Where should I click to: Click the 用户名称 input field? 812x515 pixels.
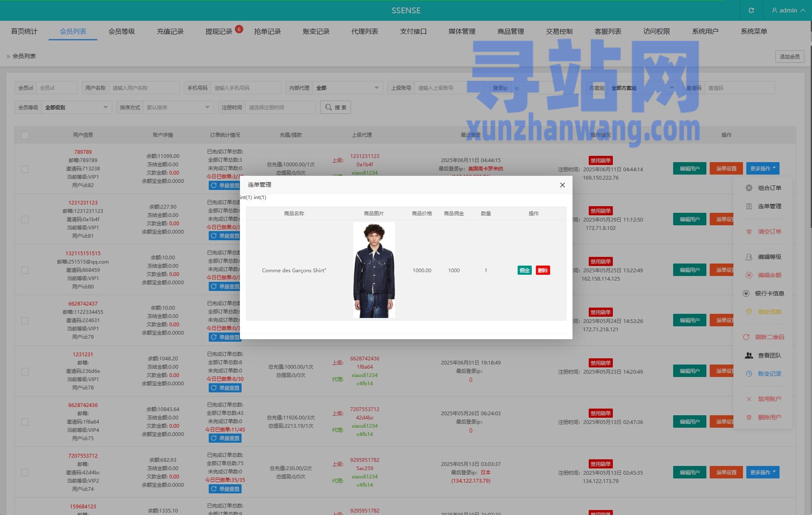144,88
